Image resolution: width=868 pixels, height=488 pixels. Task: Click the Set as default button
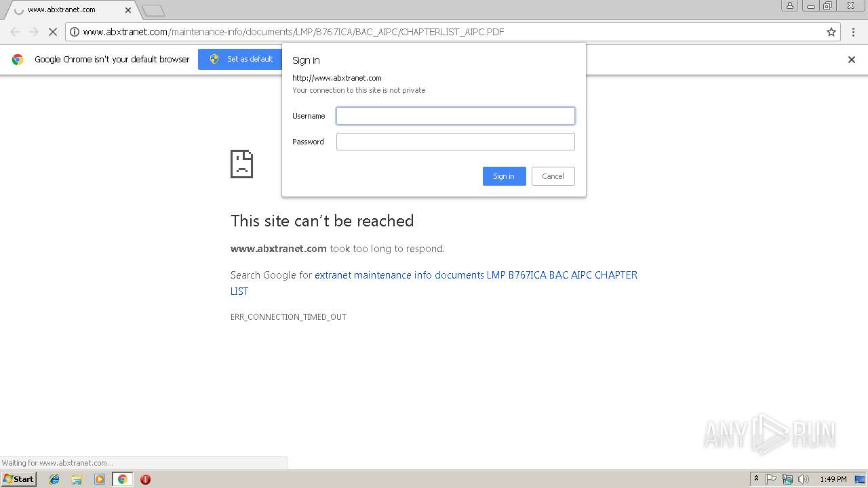click(241, 59)
